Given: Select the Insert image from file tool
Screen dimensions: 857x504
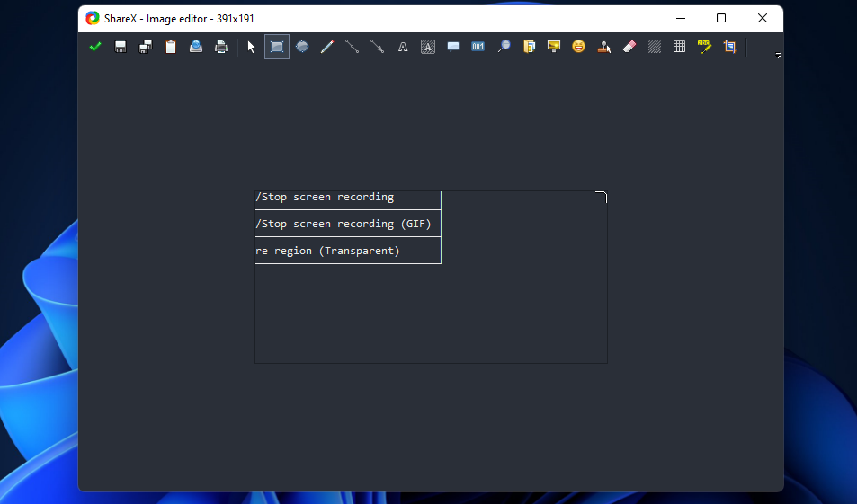Looking at the screenshot, I should click(529, 47).
